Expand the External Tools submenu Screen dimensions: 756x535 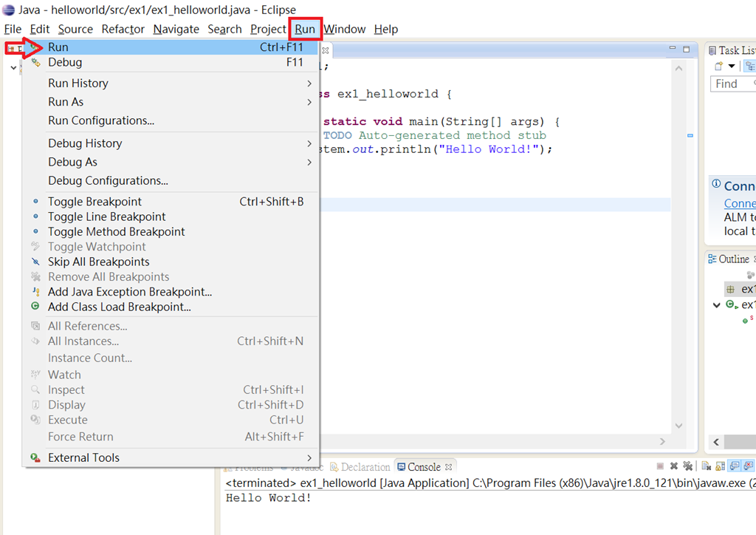point(171,458)
